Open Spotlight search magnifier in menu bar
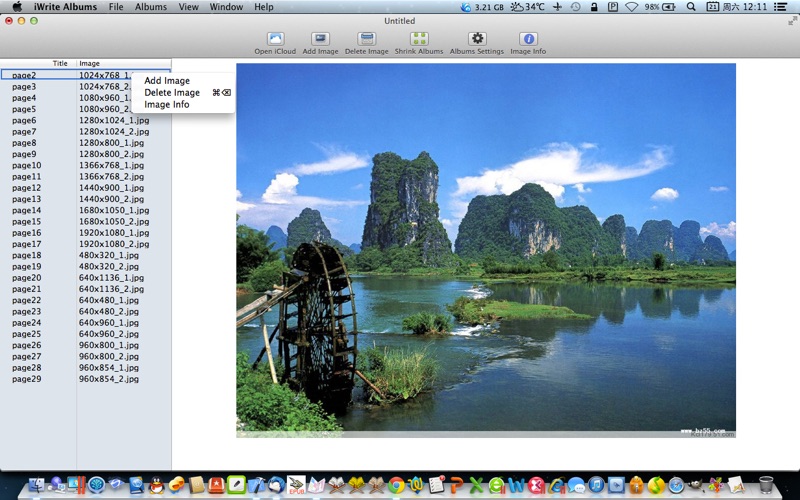The width and height of the screenshot is (800, 500). [x=691, y=7]
